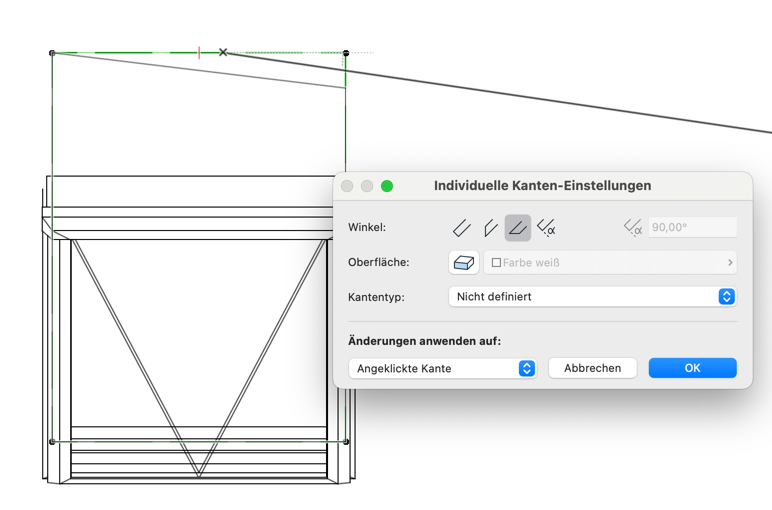Screen dimensions: 772x510
Task: Click the bottom-right corner node of the polygon
Action: point(346,442)
